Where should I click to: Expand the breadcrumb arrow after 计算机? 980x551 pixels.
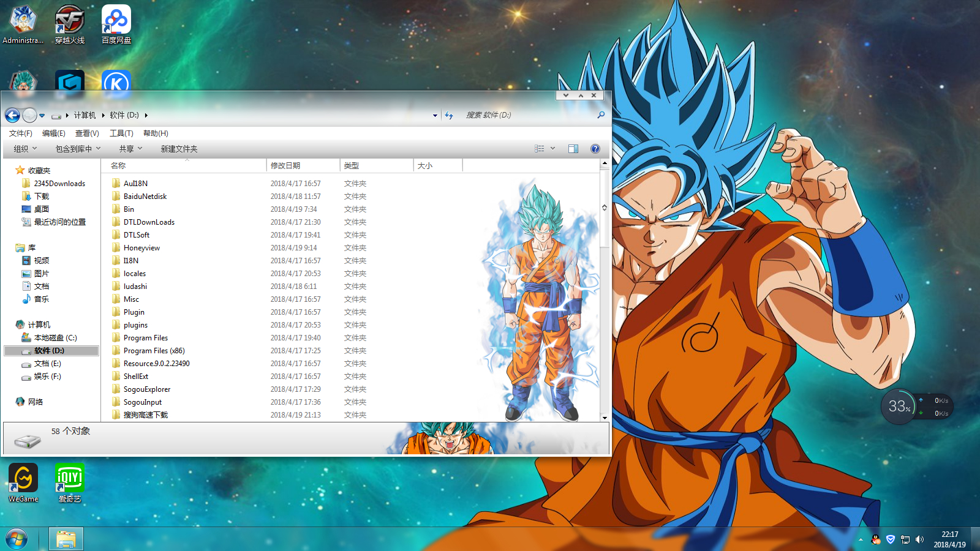tap(104, 115)
